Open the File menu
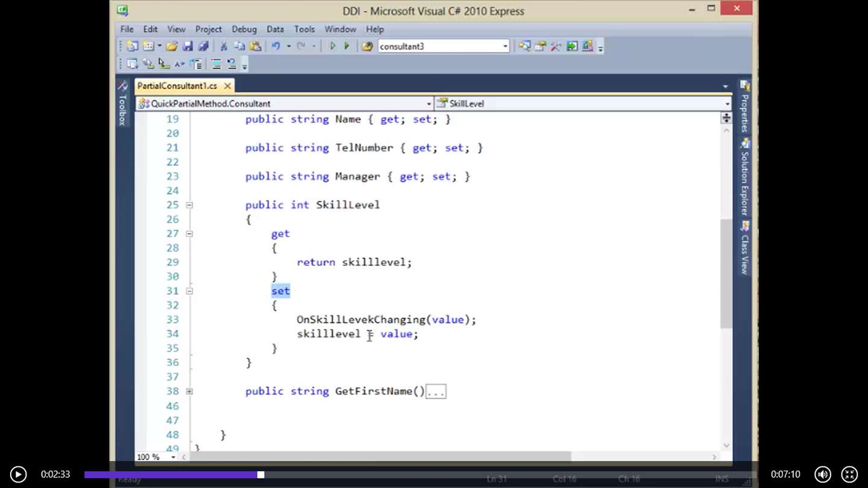 pos(127,29)
